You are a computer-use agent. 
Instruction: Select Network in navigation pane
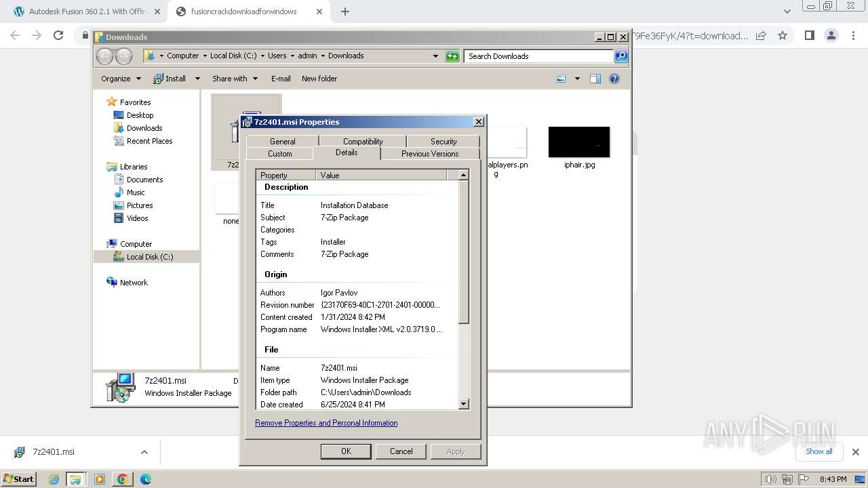click(134, 283)
